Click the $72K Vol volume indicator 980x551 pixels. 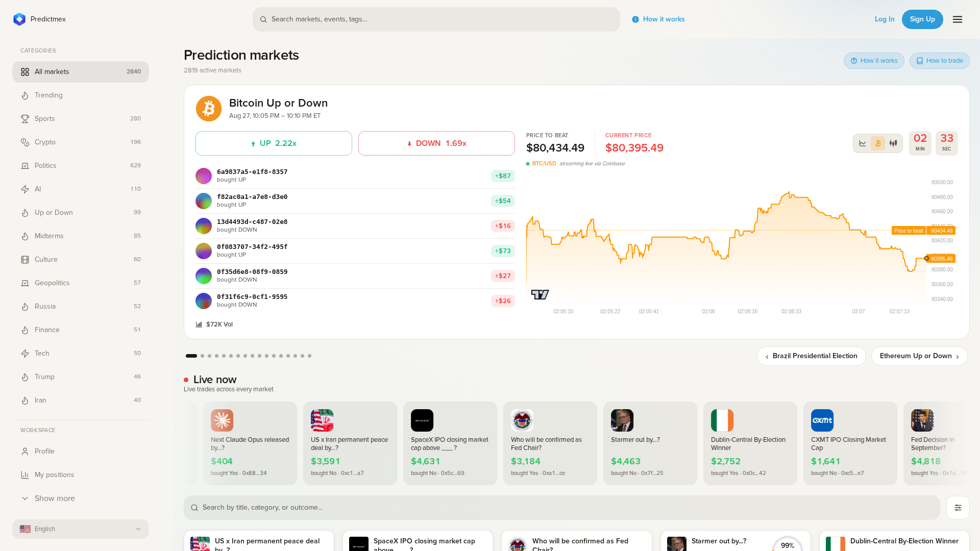(214, 324)
